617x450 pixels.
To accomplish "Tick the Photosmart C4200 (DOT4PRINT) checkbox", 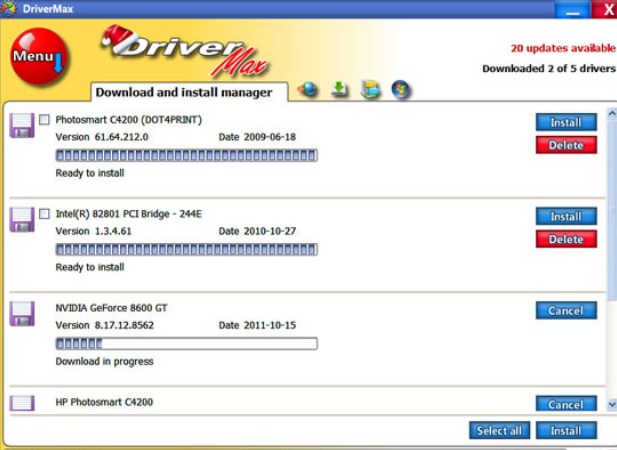I will click(x=44, y=120).
